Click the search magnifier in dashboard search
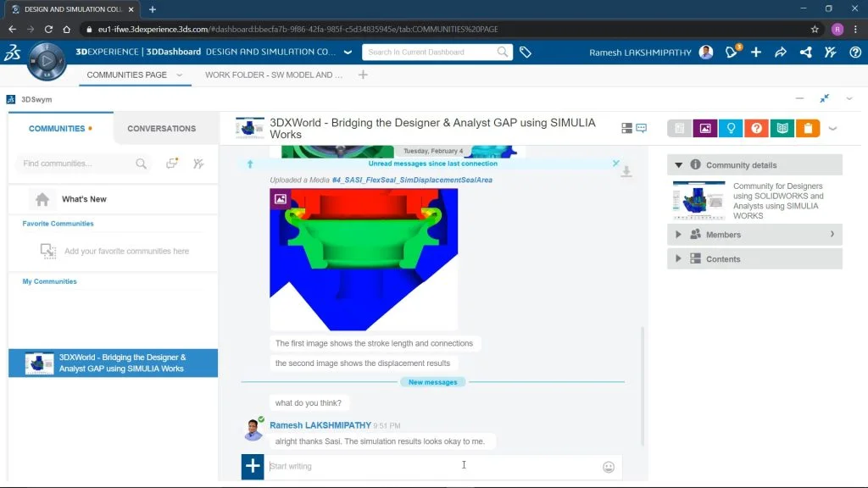 click(x=502, y=52)
